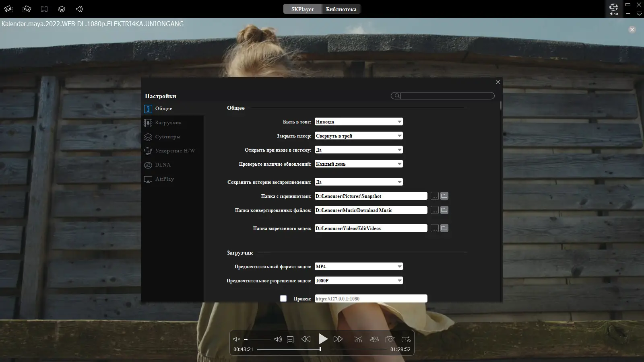This screenshot has width=644, height=362.
Task: Click the settings search input field
Action: tap(447, 96)
